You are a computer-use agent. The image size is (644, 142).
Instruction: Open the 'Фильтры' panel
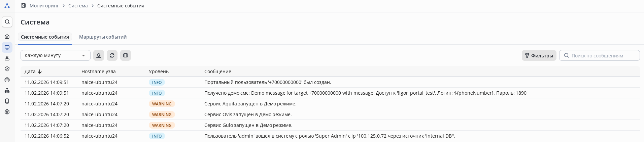coord(539,55)
